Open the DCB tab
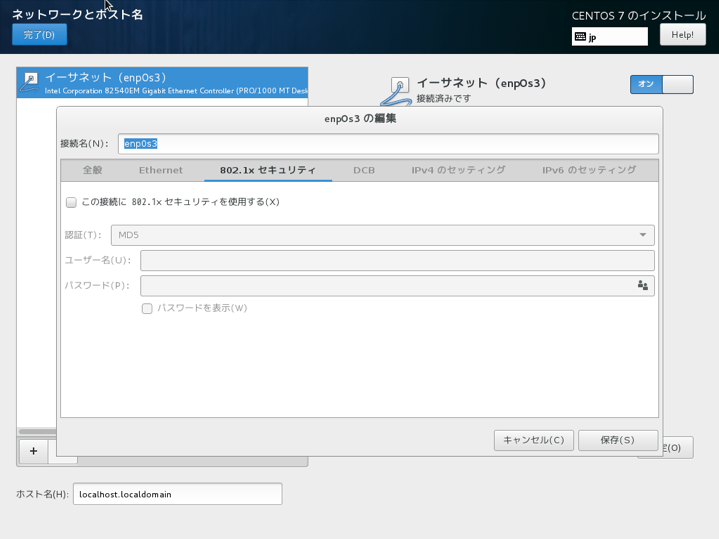Viewport: 719px width, 539px height. click(x=364, y=170)
